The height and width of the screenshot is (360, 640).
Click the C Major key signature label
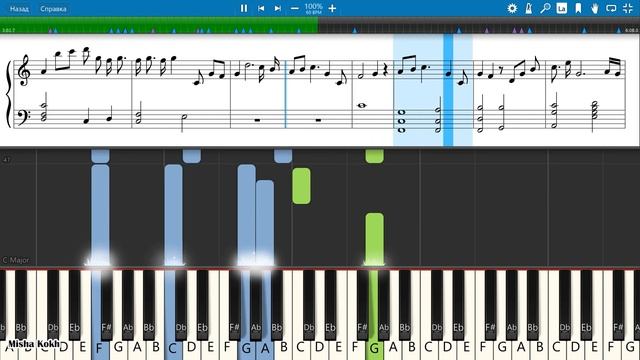(x=16, y=260)
